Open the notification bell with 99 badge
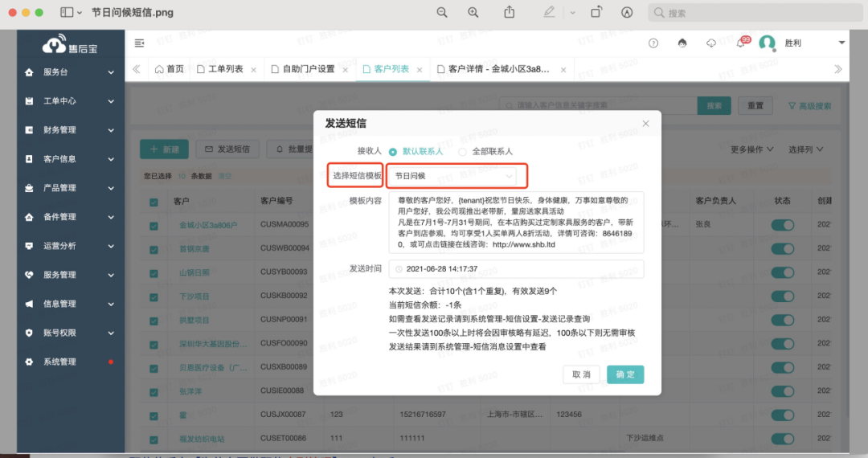Viewport: 868px width, 458px height. [741, 43]
